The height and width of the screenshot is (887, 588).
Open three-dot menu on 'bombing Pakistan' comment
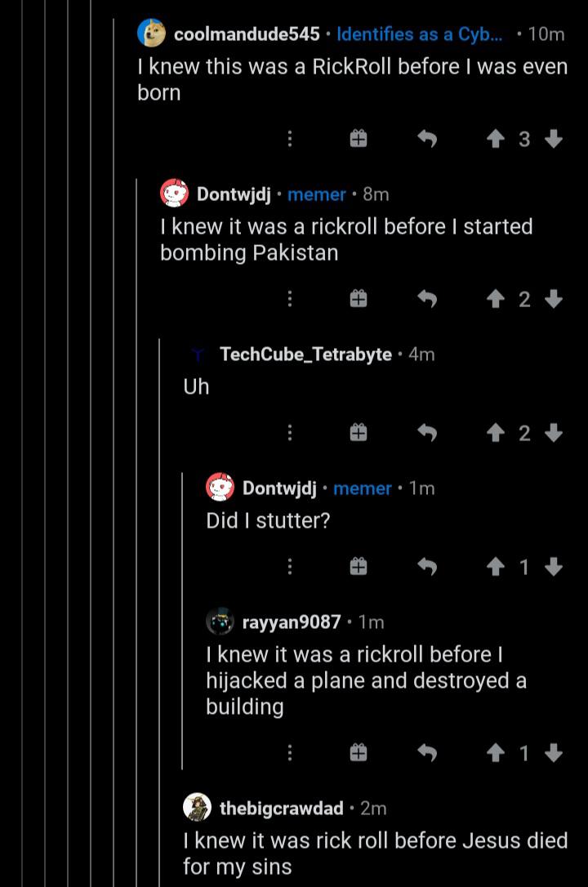coord(289,300)
